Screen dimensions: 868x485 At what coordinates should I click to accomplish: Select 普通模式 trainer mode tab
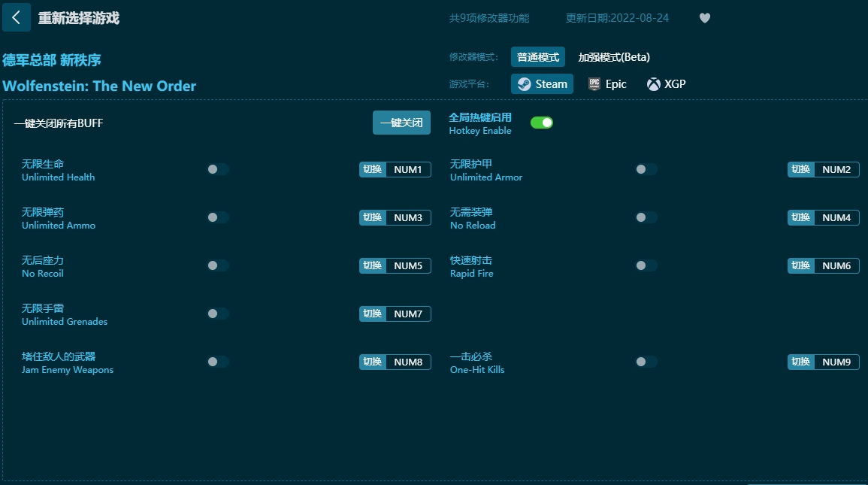(537, 57)
